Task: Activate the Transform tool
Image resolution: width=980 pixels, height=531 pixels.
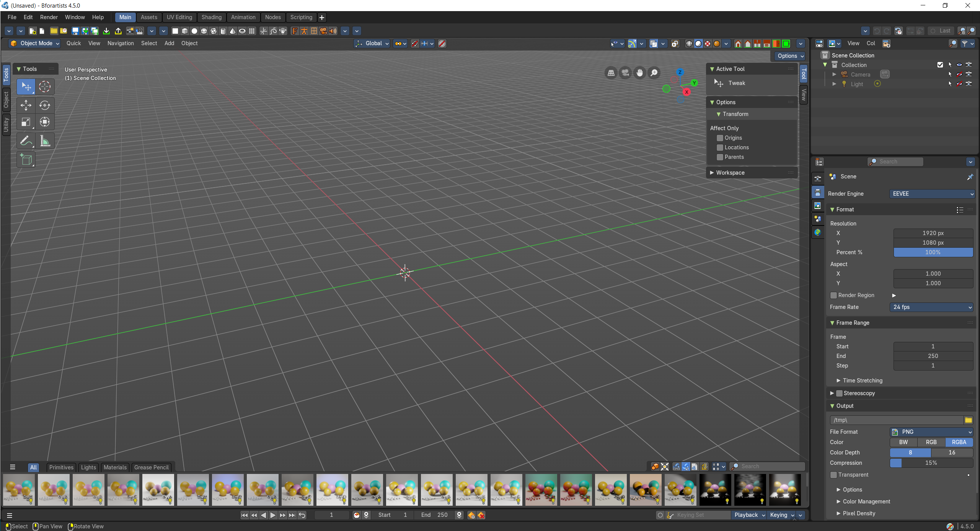Action: pos(45,122)
